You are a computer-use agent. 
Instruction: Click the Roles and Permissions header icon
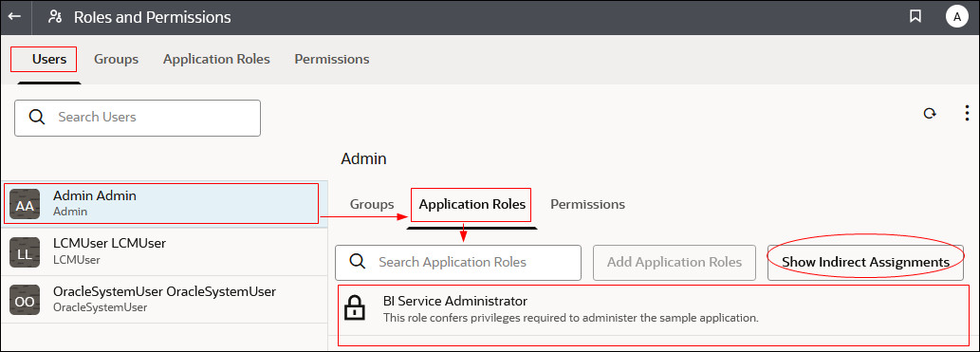coord(55,17)
